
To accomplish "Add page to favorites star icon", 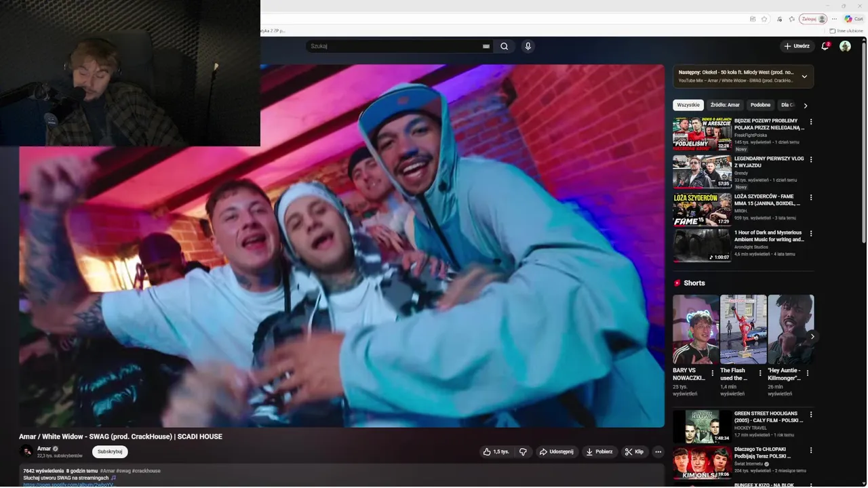I will click(764, 19).
